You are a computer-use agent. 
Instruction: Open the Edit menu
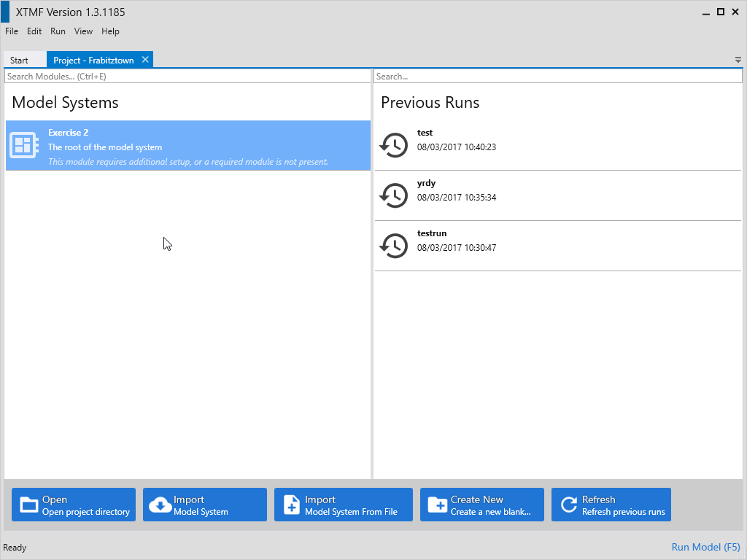click(34, 31)
